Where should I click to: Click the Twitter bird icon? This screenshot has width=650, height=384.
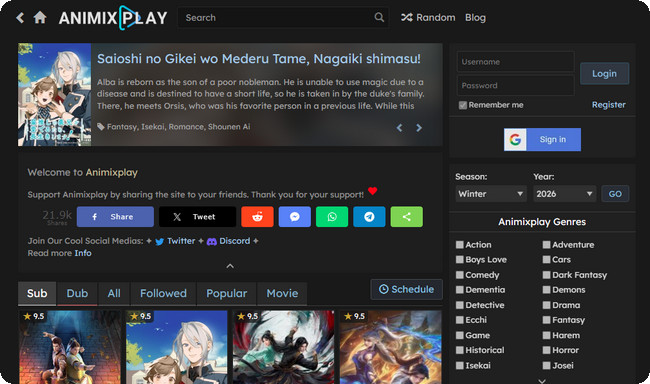click(x=160, y=241)
